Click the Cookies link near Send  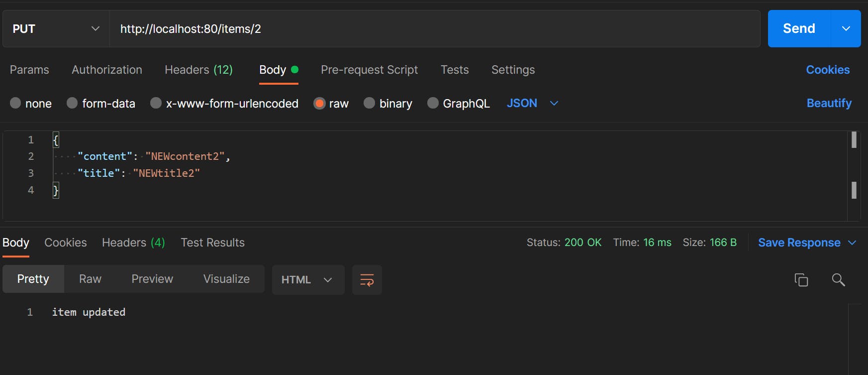click(828, 70)
